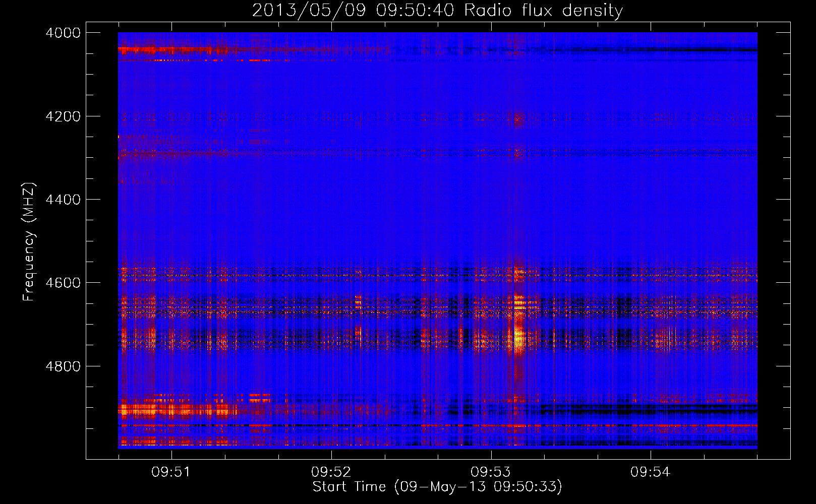Screen dimensions: 816x504
Task: Click the '4000' frequency axis label
Action: [63, 33]
